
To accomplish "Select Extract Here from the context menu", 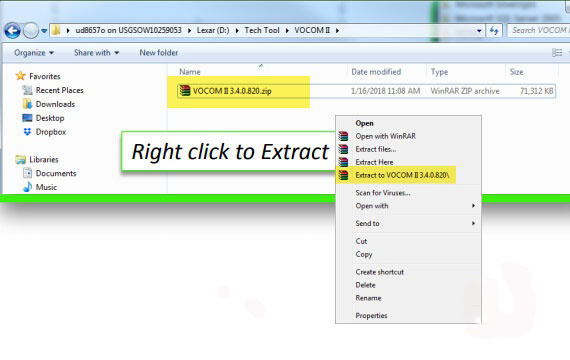I will point(374,162).
